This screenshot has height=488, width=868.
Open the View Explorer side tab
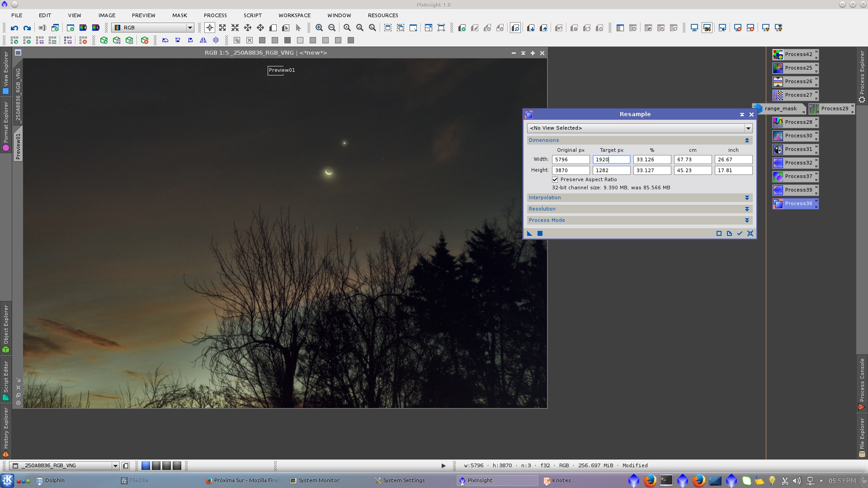coord(6,72)
